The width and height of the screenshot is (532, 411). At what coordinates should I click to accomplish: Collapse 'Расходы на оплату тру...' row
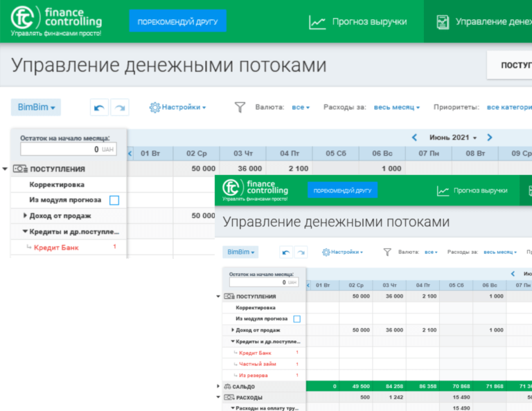(233, 408)
